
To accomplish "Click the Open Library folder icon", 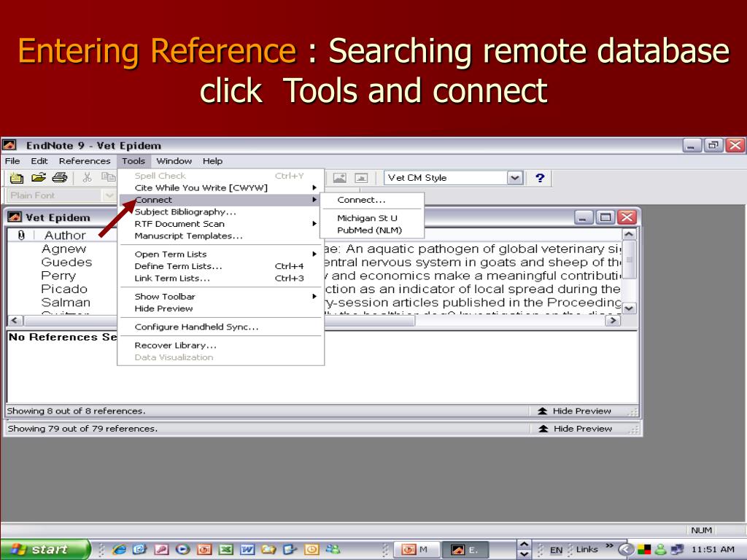I will click(x=37, y=178).
